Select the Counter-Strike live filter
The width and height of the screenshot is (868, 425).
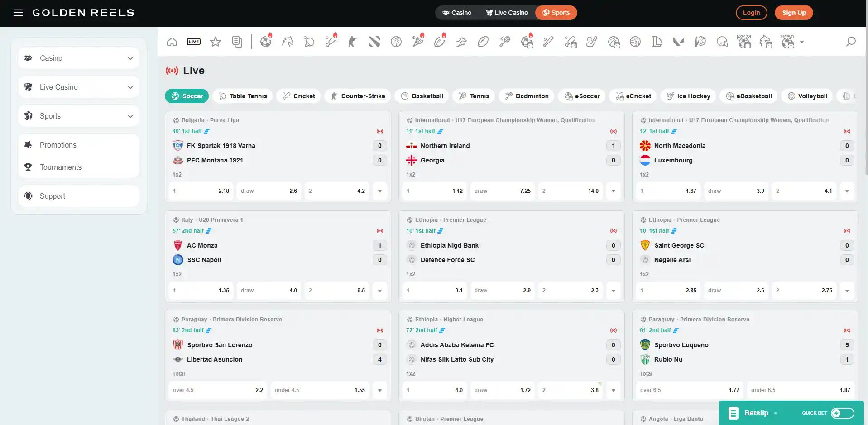(357, 96)
